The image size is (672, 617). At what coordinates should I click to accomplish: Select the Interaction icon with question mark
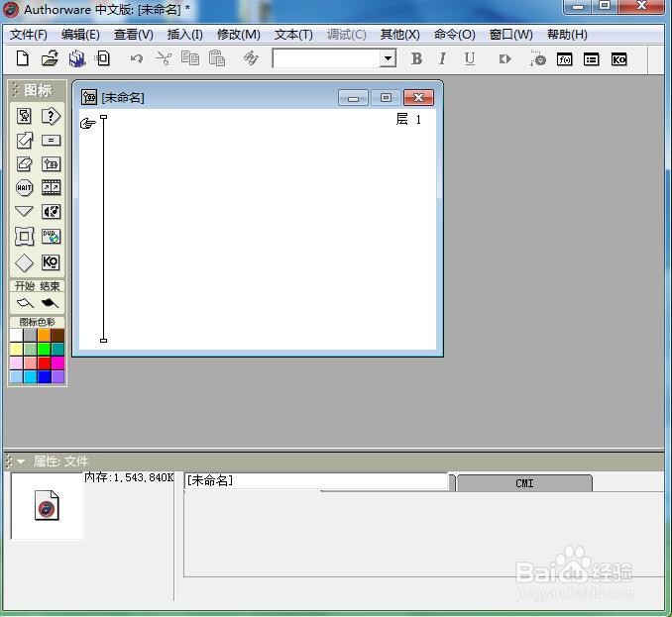pos(51,116)
